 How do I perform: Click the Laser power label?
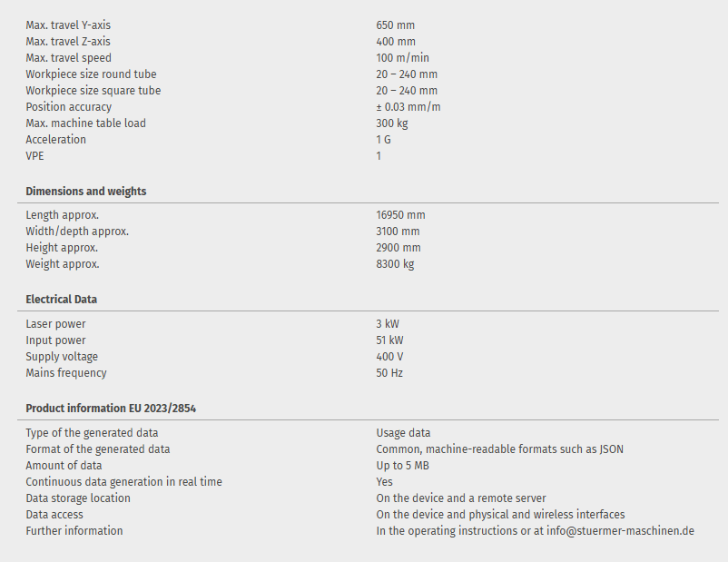point(56,324)
